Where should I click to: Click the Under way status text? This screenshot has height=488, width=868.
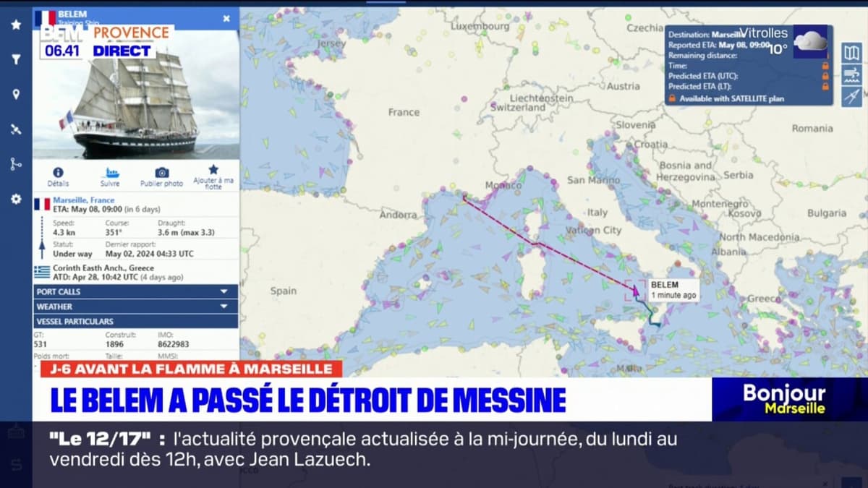[x=72, y=254]
